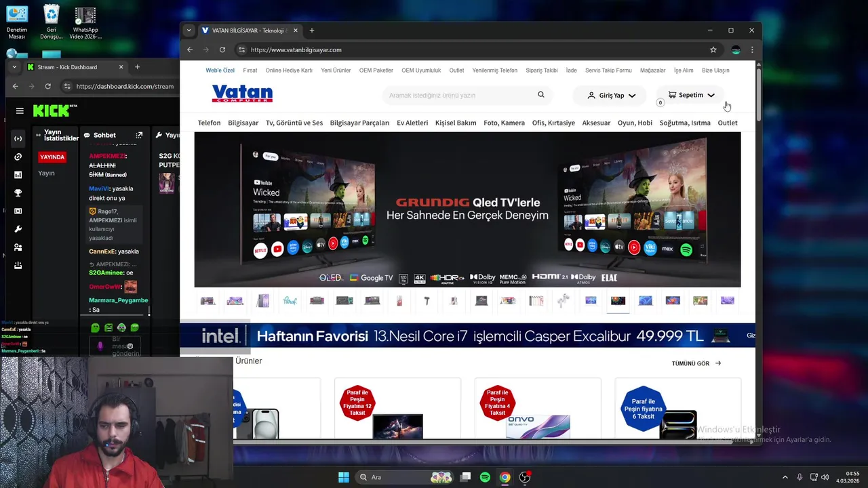Image resolution: width=868 pixels, height=488 pixels.
Task: Switch to the VATAN BİLGİSAYAR browser tab
Action: pos(250,30)
